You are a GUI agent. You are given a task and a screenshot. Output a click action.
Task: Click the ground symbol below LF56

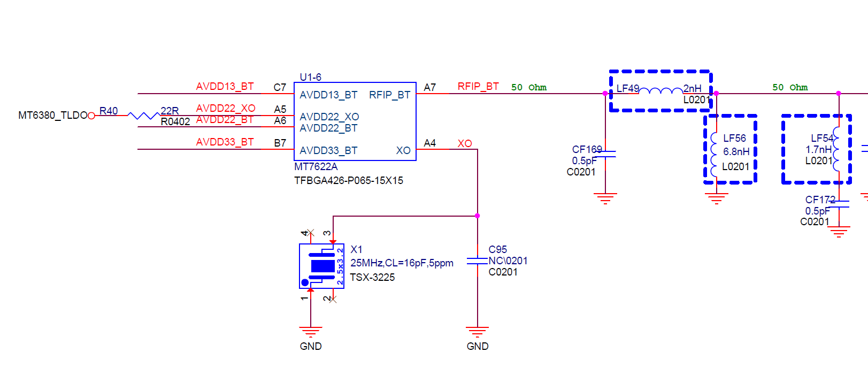716,198
